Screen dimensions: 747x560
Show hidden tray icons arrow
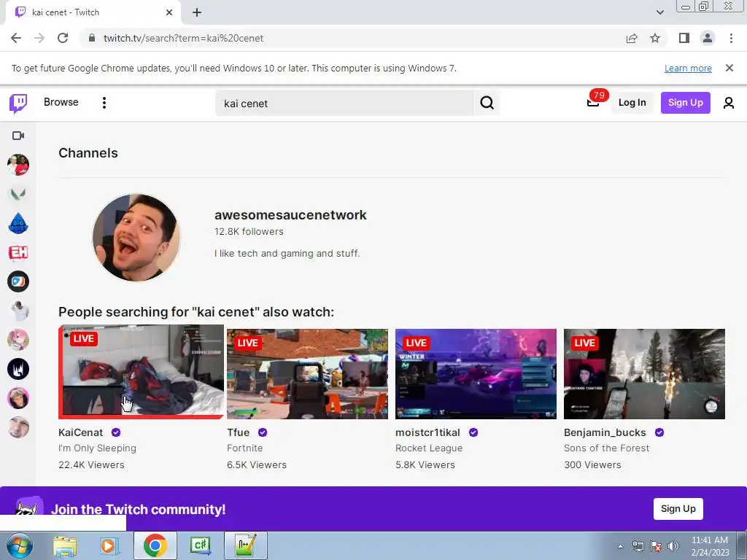pyautogui.click(x=620, y=546)
